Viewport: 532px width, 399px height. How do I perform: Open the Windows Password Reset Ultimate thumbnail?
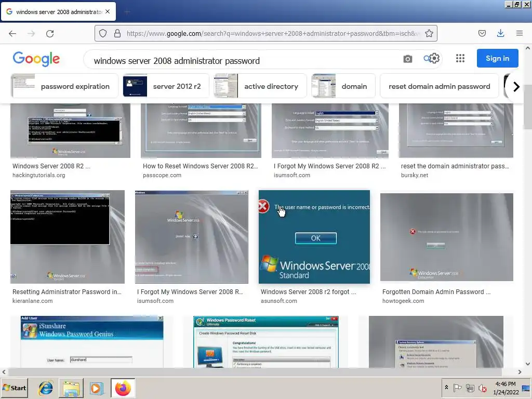pos(266,342)
